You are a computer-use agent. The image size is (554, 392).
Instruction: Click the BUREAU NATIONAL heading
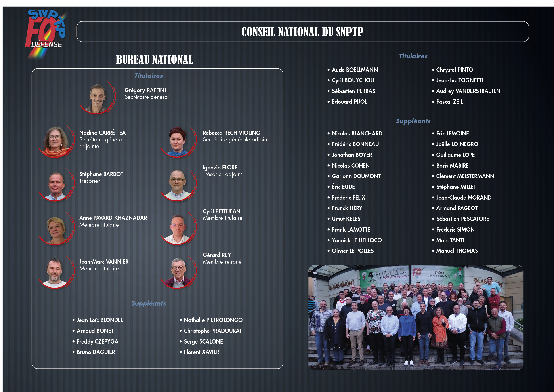pyautogui.click(x=154, y=60)
